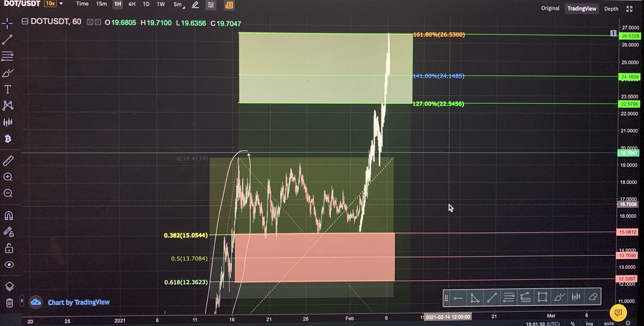The image size is (644, 326).
Task: Grab the floating favorites toolbar handle
Action: tap(447, 297)
